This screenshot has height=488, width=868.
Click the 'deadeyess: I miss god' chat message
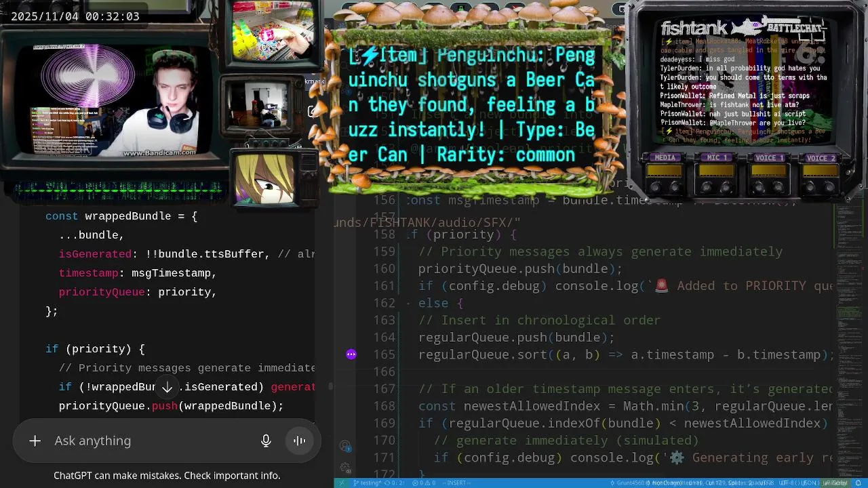[x=698, y=60]
